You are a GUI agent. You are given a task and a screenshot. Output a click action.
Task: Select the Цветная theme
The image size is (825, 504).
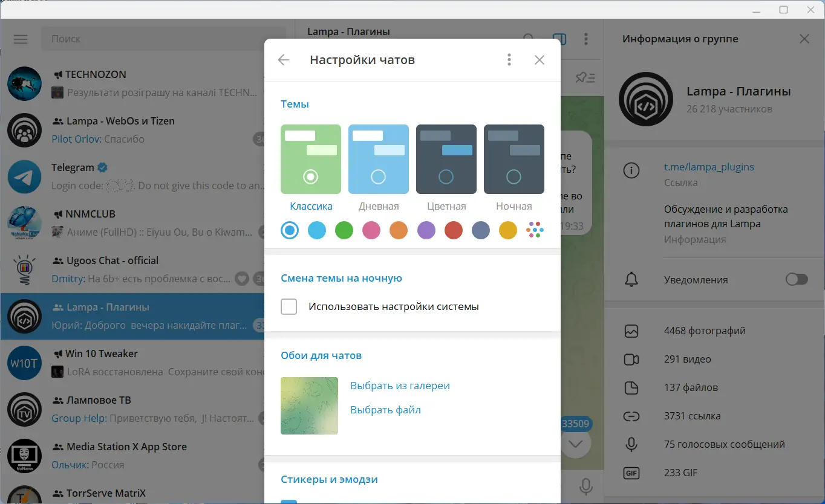[x=446, y=159]
